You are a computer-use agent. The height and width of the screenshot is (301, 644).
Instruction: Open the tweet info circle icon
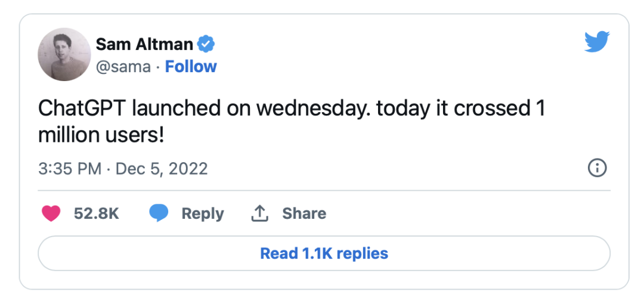click(597, 169)
